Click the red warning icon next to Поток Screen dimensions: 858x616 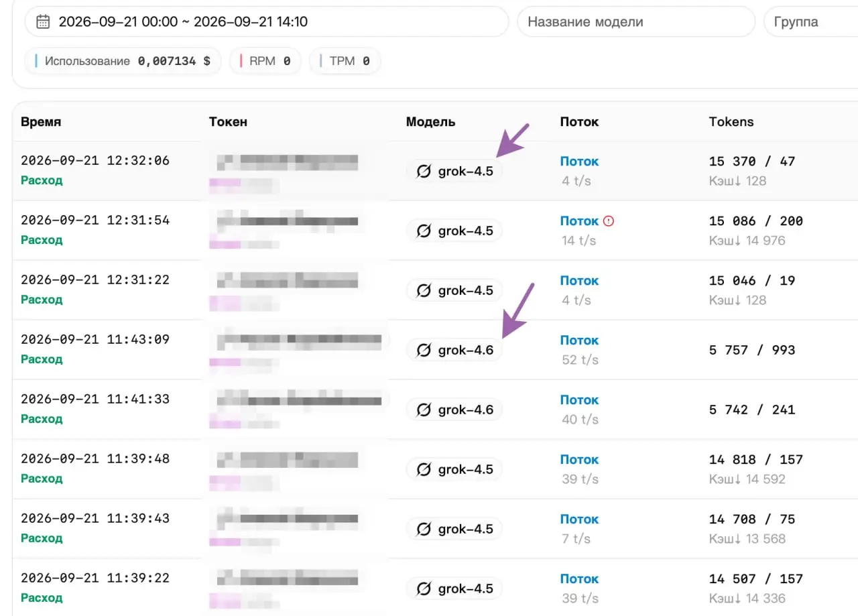tap(609, 221)
